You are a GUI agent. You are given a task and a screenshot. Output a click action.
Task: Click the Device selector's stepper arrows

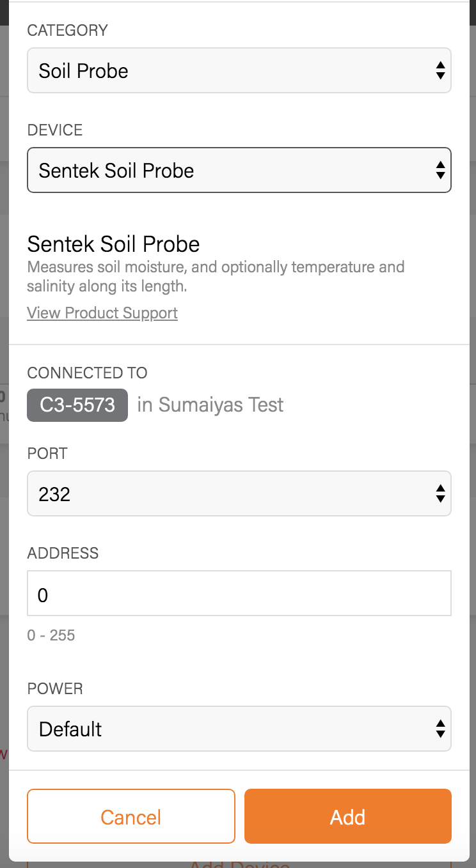click(441, 170)
